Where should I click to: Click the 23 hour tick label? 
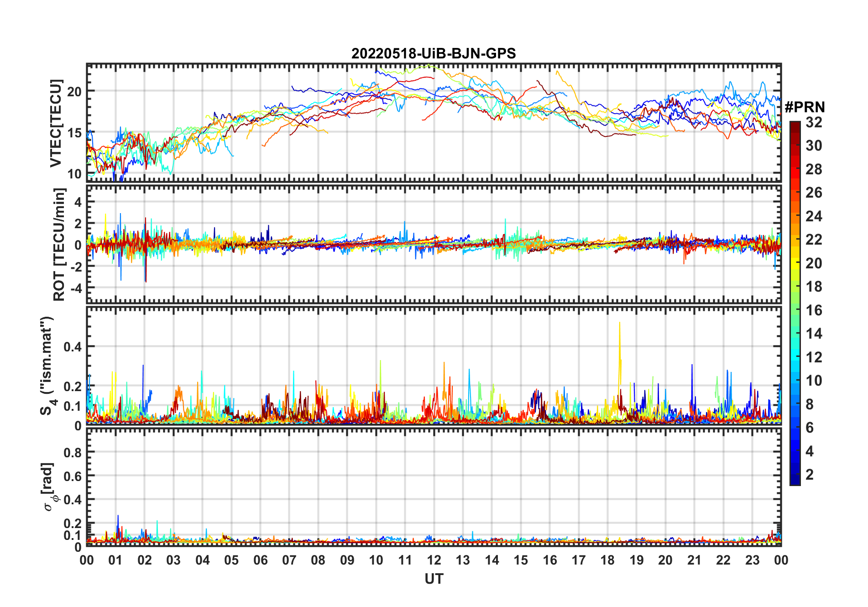(752, 560)
